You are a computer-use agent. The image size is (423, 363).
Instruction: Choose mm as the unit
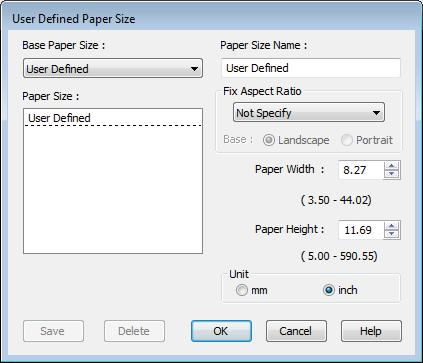click(x=242, y=290)
